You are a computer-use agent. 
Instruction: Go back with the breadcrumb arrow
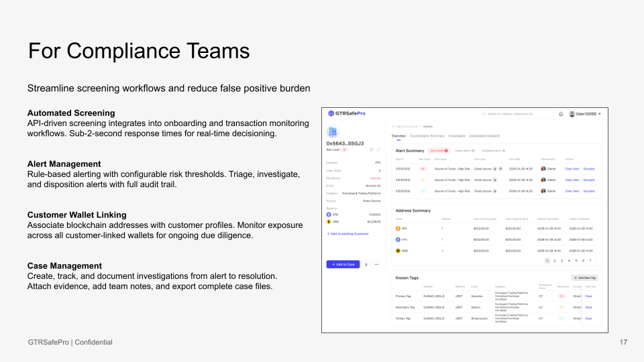[394, 127]
